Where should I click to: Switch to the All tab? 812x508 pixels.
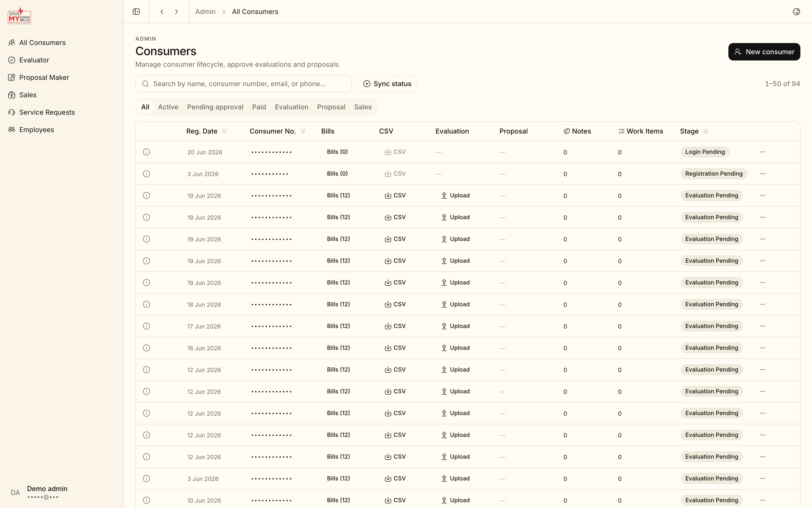coord(145,107)
